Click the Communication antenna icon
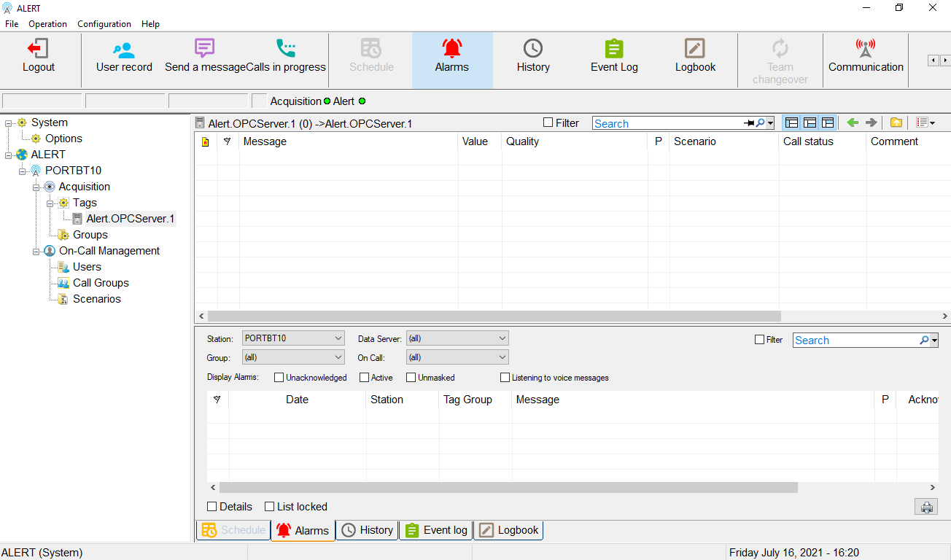 click(866, 50)
